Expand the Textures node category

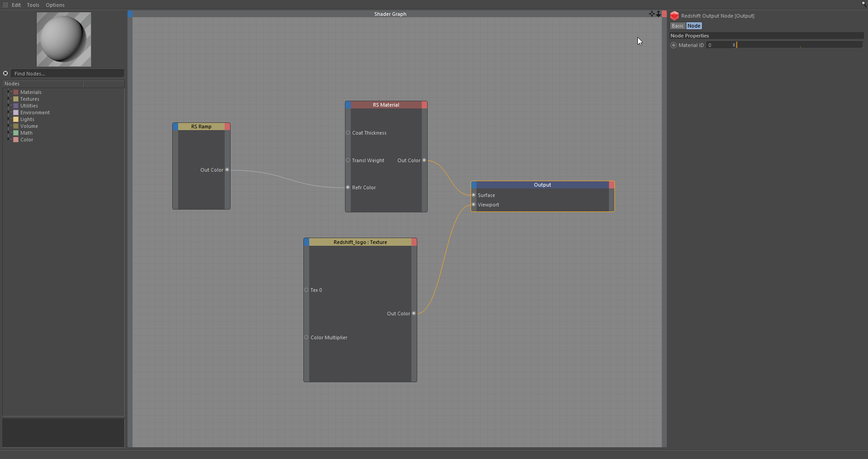point(8,99)
